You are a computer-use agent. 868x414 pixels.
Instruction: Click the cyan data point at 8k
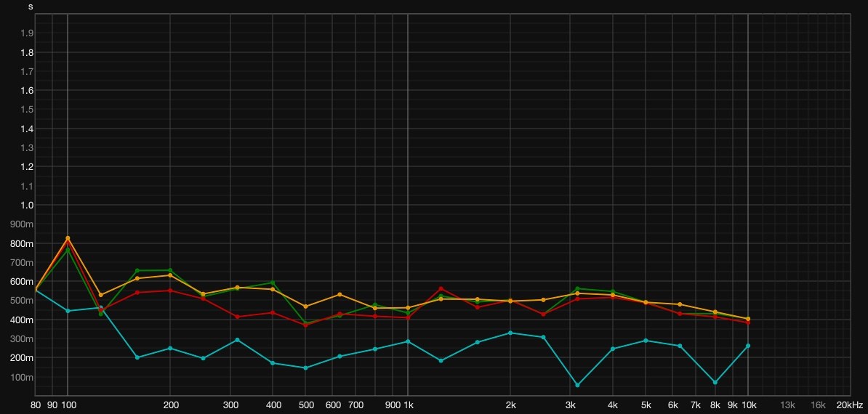(715, 383)
